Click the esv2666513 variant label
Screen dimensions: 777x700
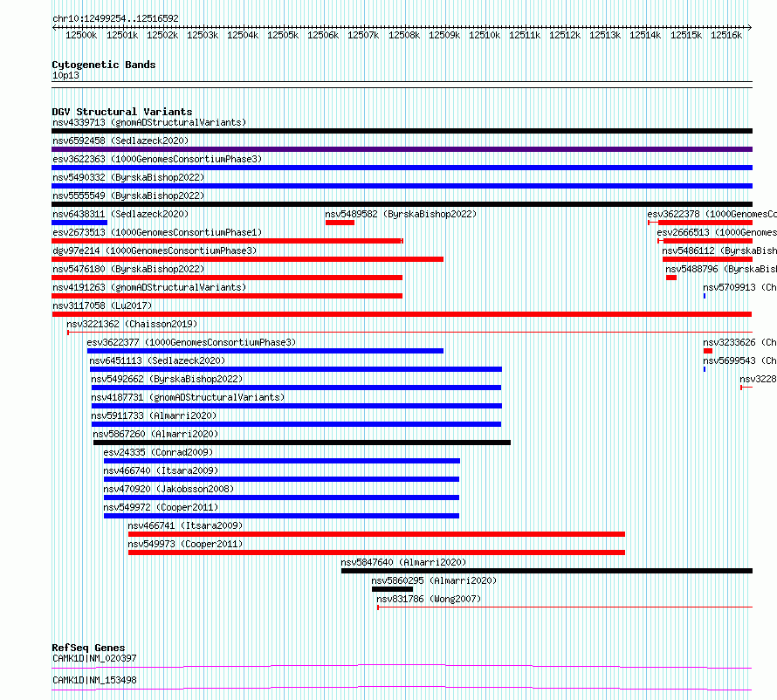(717, 232)
